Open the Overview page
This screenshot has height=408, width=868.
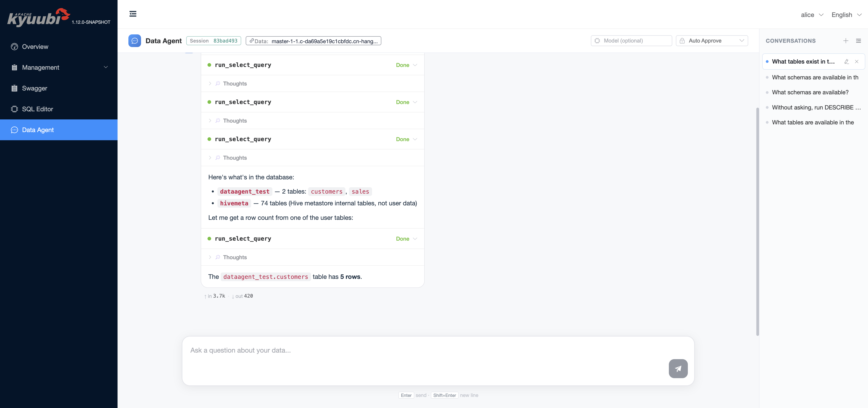click(x=59, y=47)
